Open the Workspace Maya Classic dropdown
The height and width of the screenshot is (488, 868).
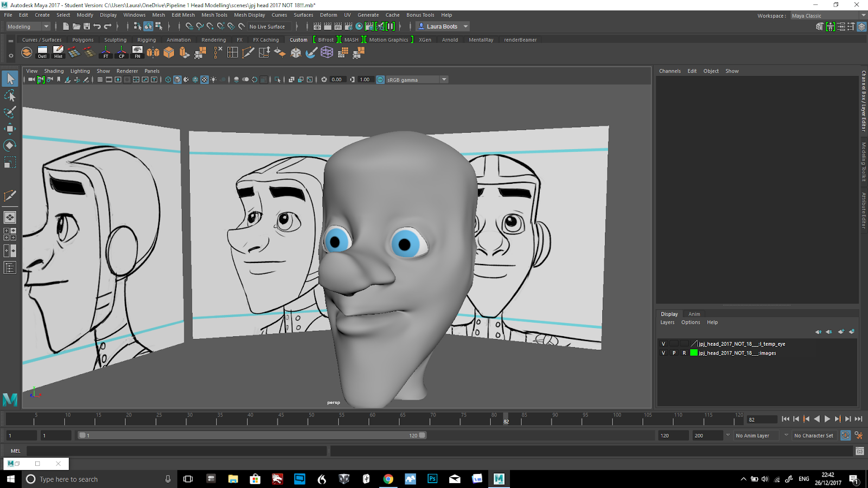pyautogui.click(x=828, y=16)
